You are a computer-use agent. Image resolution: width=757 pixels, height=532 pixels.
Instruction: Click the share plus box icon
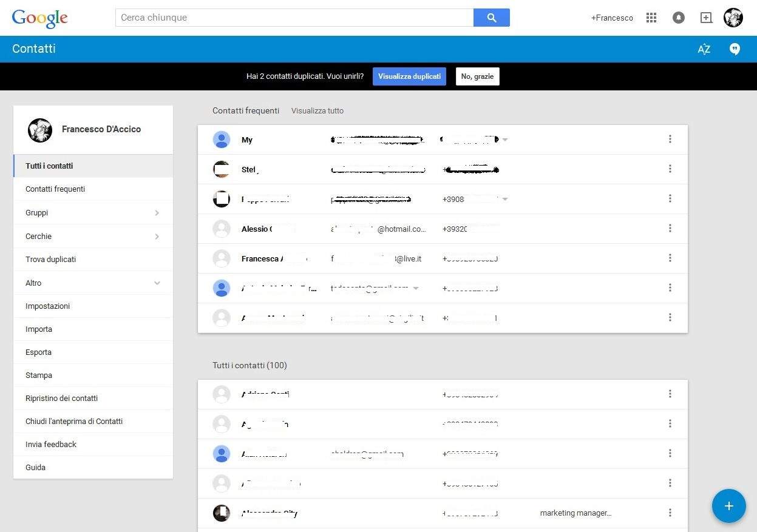click(706, 18)
